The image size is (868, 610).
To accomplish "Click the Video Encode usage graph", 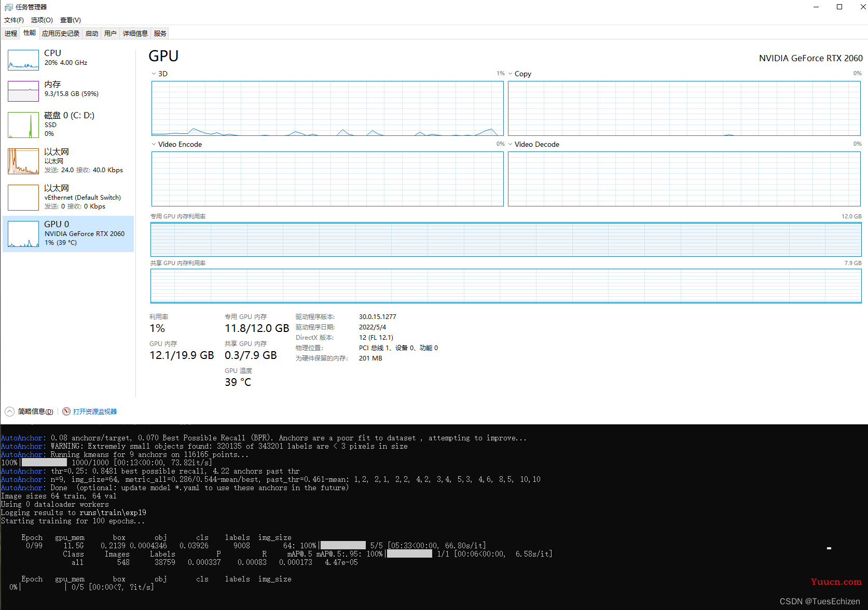I will pos(327,179).
